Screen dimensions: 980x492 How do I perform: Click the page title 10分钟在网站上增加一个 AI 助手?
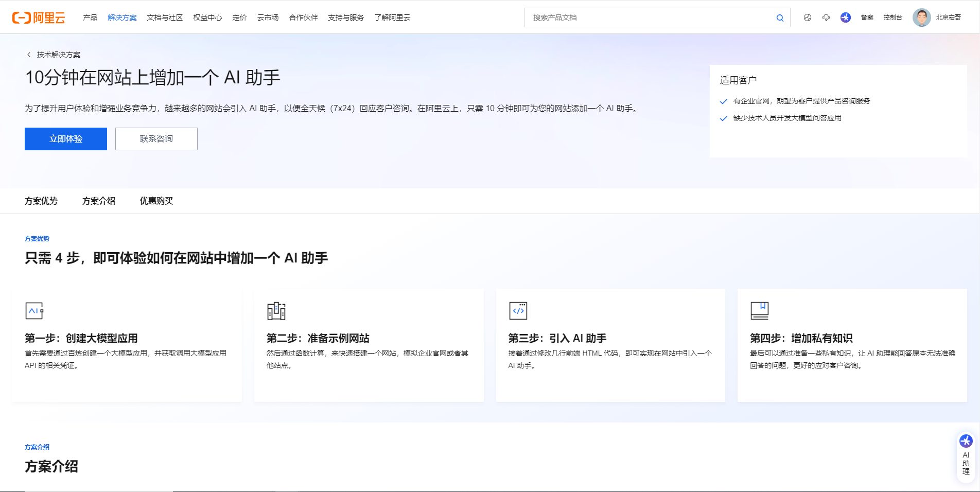point(153,78)
